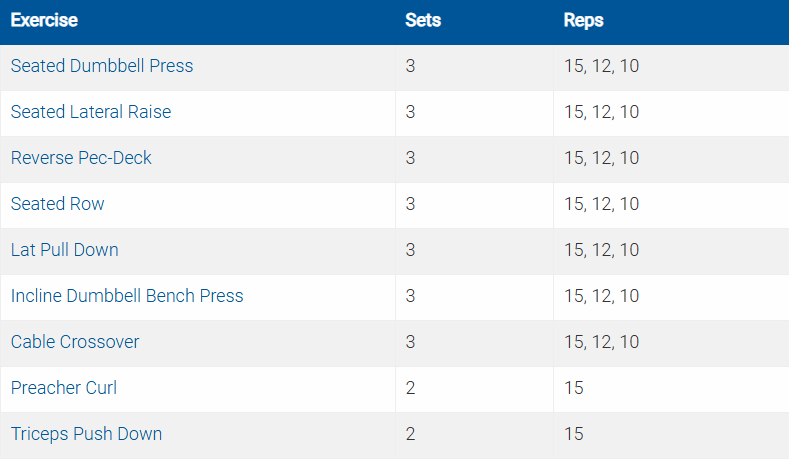Screen dimensions: 789x459
Task: Select the Seated Row exercise link
Action: point(58,204)
